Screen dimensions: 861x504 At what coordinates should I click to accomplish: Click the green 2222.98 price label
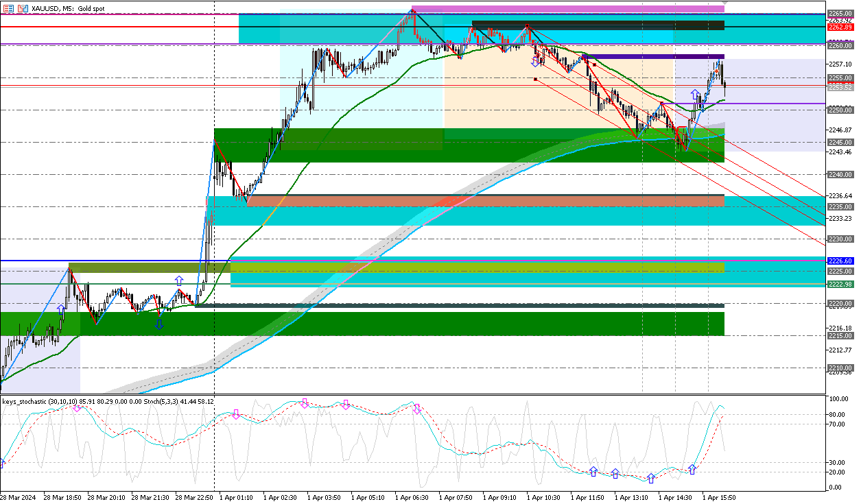click(840, 284)
